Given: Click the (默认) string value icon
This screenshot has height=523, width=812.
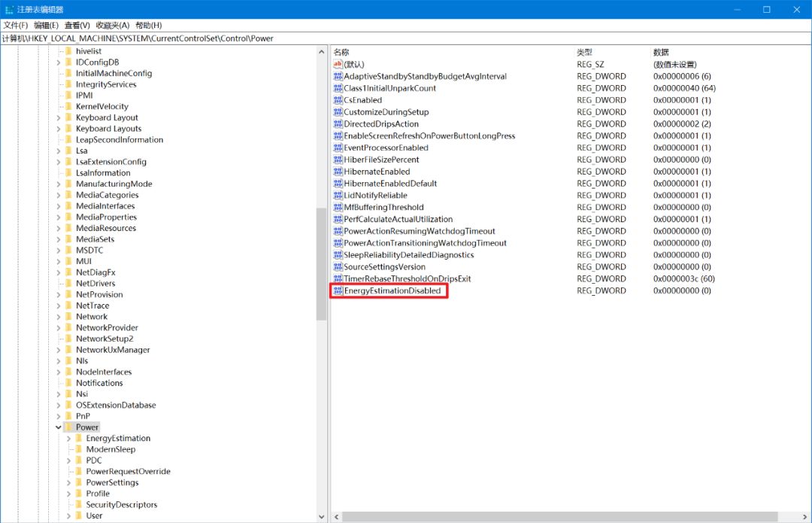Looking at the screenshot, I should tap(338, 65).
